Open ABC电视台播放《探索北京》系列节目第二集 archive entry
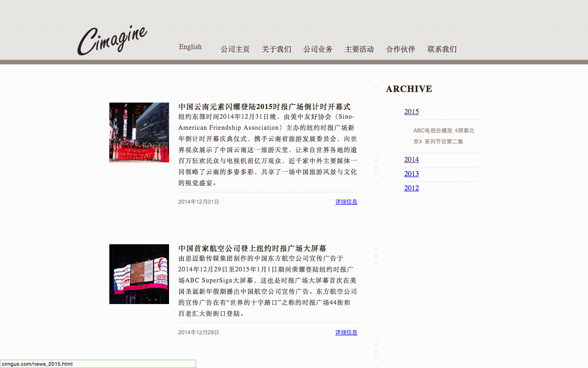 [444, 136]
